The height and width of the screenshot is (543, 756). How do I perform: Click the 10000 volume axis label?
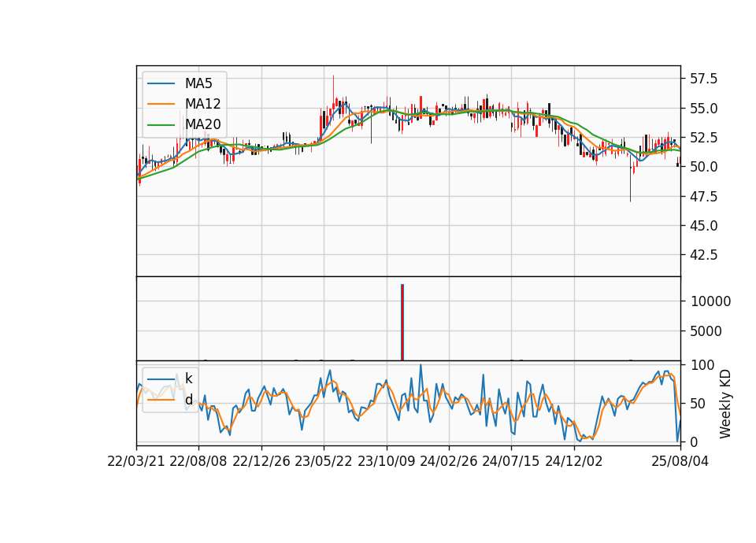coord(710,301)
